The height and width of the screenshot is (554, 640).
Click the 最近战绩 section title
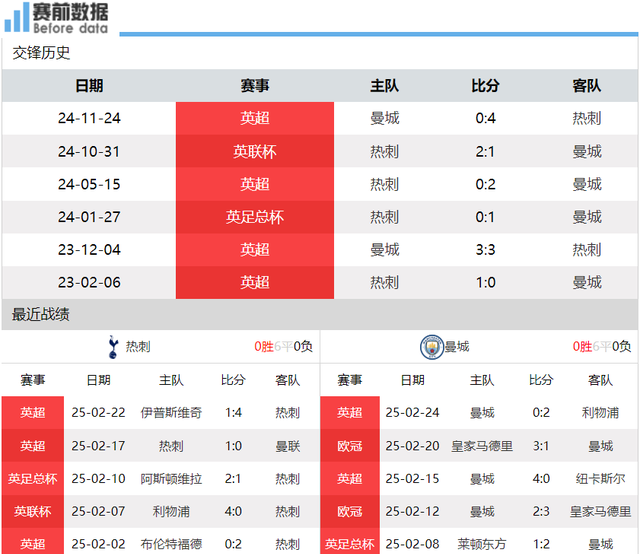pos(40,315)
